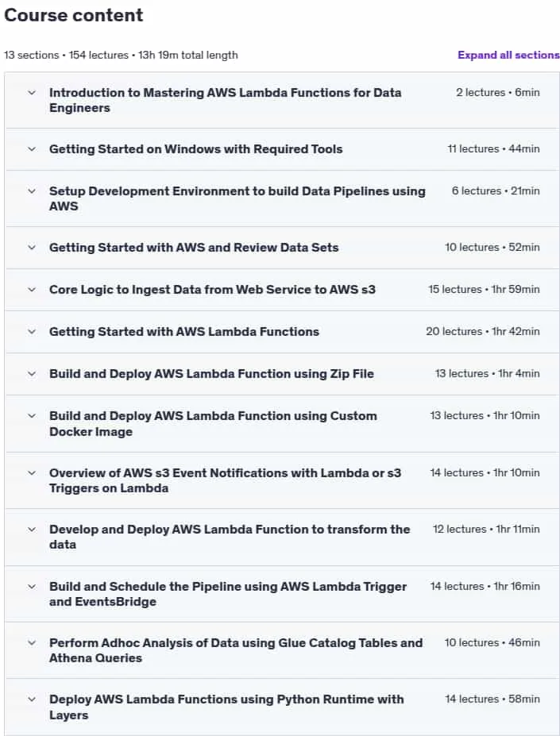Viewport: 560px width, 736px height.
Task: Click the Expand all sections link
Action: 508,55
